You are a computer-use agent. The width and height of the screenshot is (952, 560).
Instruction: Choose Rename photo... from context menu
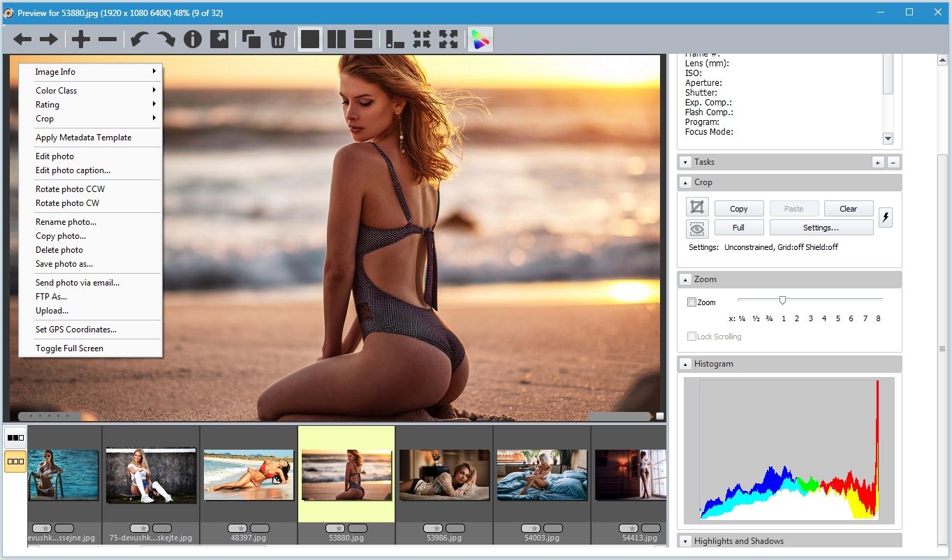(66, 222)
